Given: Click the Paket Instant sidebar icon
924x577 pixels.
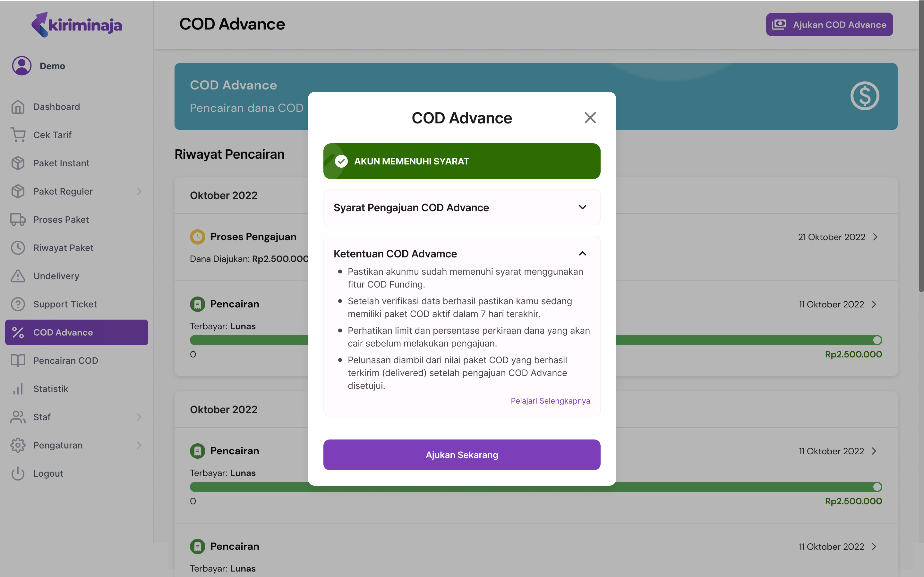Looking at the screenshot, I should point(18,162).
